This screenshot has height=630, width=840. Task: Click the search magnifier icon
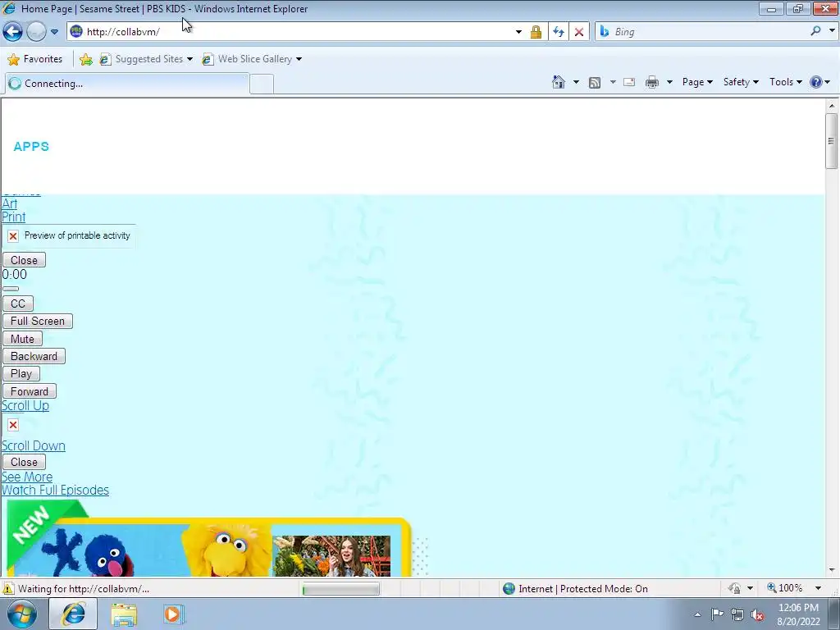coord(815,31)
